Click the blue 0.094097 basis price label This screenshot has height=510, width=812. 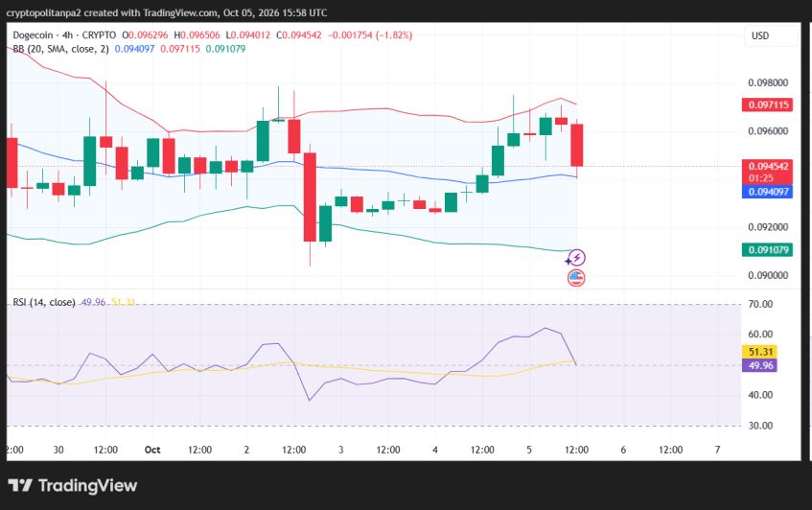(x=769, y=192)
